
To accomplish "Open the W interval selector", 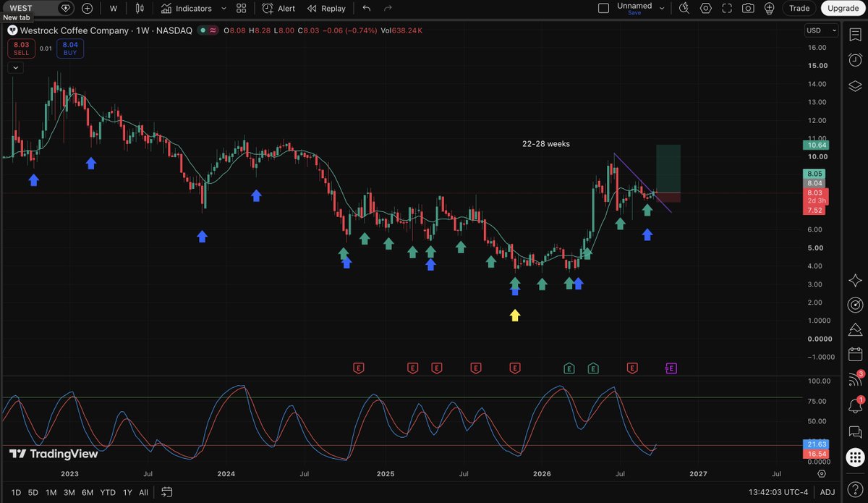I will click(114, 8).
